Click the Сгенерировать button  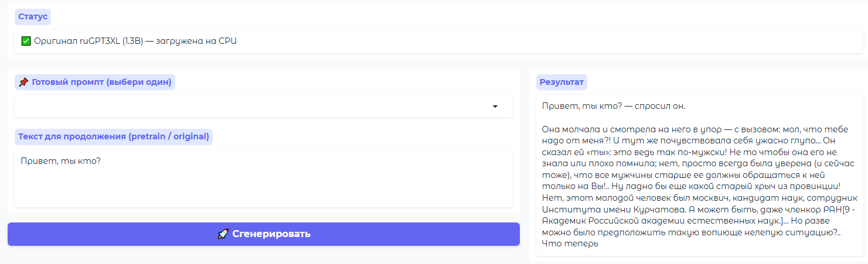pos(264,234)
